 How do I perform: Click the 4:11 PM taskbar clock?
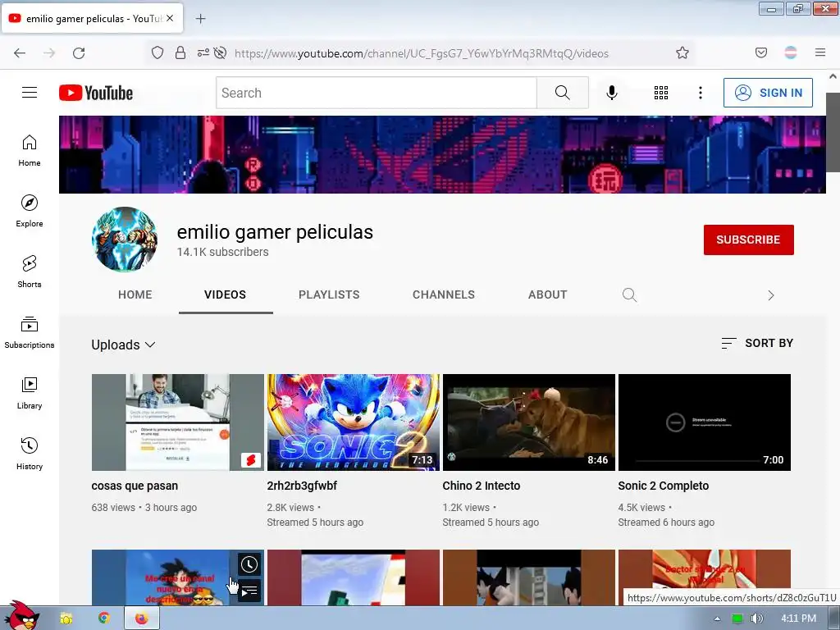(x=798, y=619)
